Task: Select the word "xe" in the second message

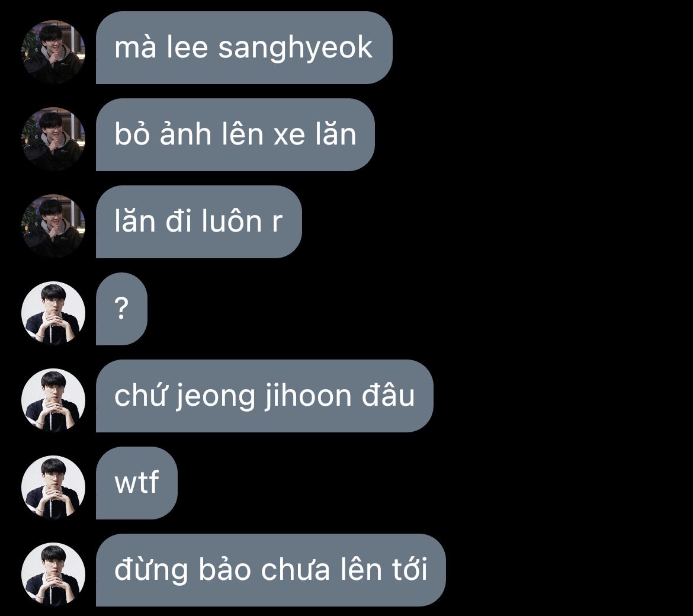Action: pyautogui.click(x=290, y=135)
